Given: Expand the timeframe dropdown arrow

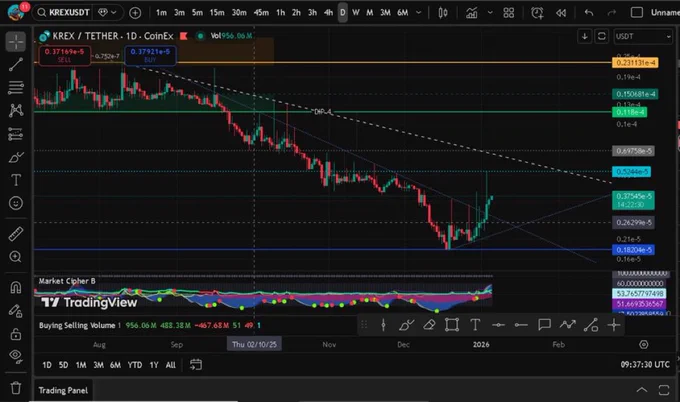Looking at the screenshot, I should pos(418,13).
